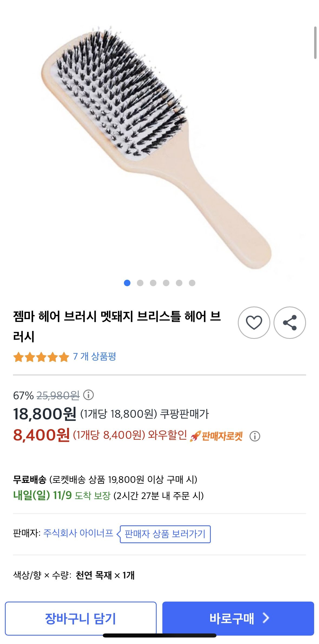319x644 pixels.
Task: Tap the five-star rating icons
Action: click(41, 357)
